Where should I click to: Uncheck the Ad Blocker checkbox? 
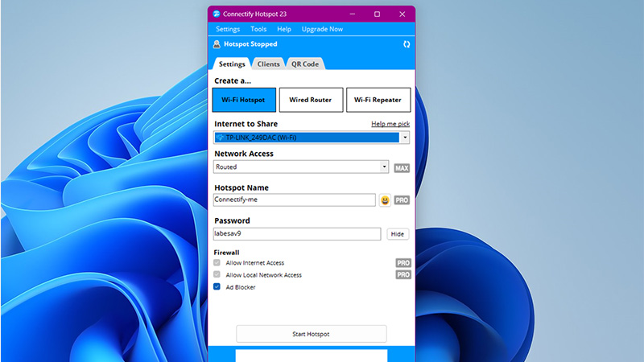217,286
